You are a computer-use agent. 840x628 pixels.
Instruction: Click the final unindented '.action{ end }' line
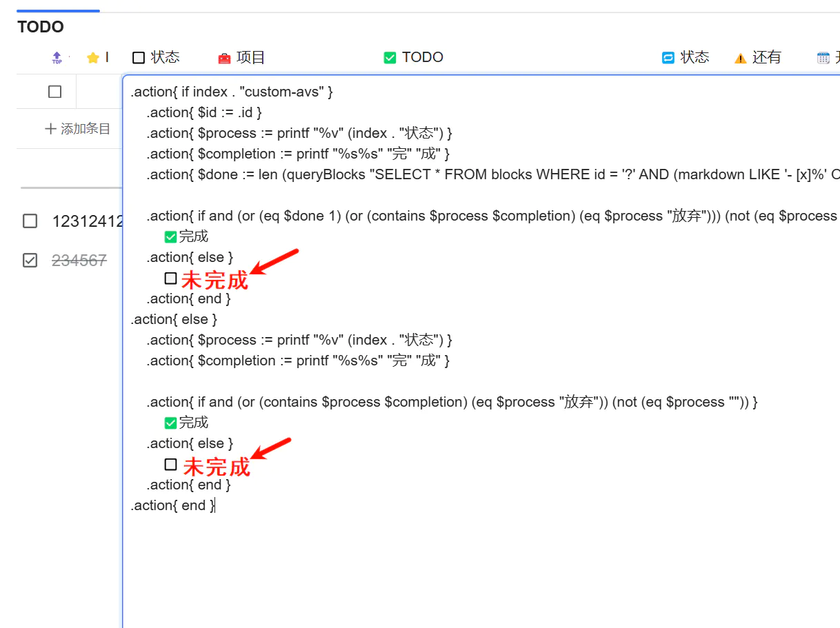[173, 505]
